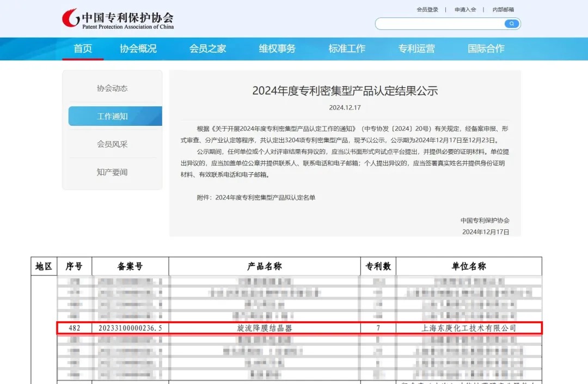Open the 内部邮箱 link
The image size is (588, 384).
coord(503,9)
